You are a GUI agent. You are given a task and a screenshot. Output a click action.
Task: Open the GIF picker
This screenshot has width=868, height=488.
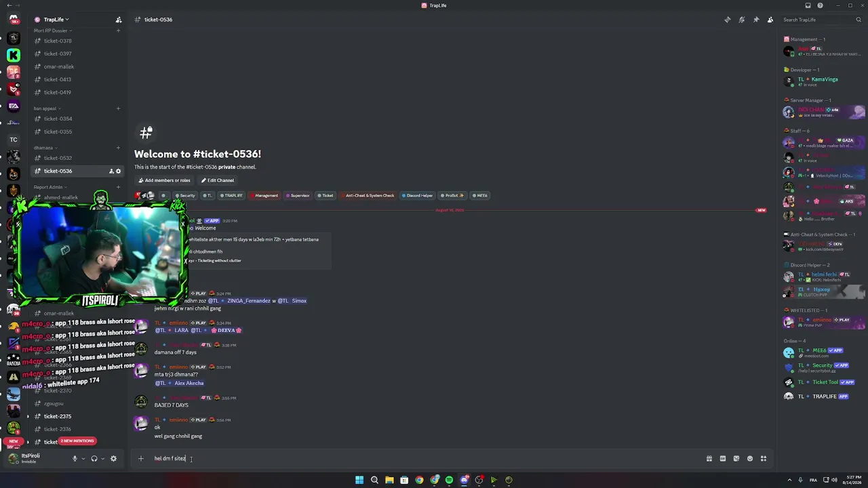[723, 459]
